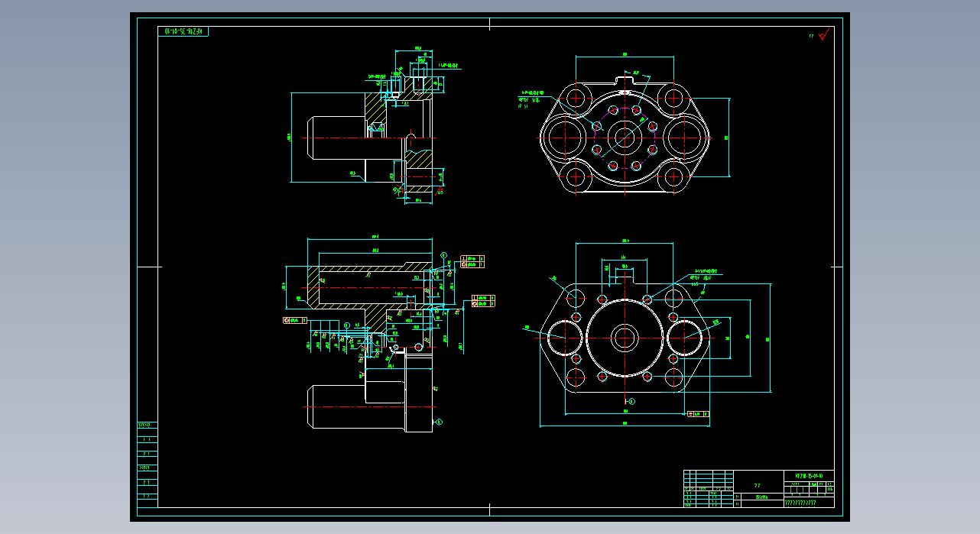The height and width of the screenshot is (534, 980).
Task: Select the center hole of the lower-right view
Action: (x=625, y=337)
